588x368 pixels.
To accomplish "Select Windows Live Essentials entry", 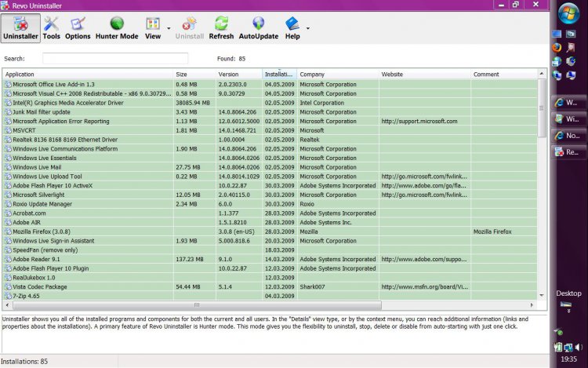I will click(x=44, y=158).
